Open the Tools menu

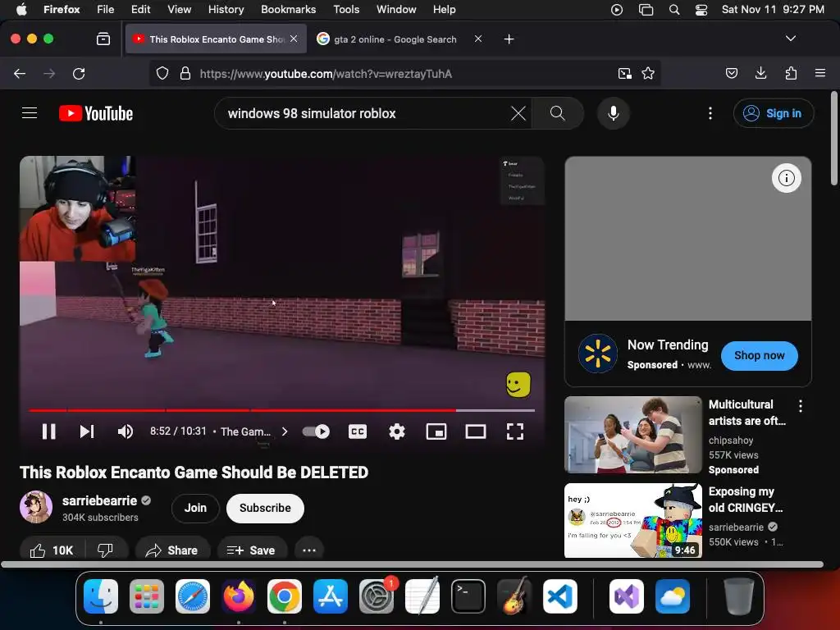(x=346, y=9)
